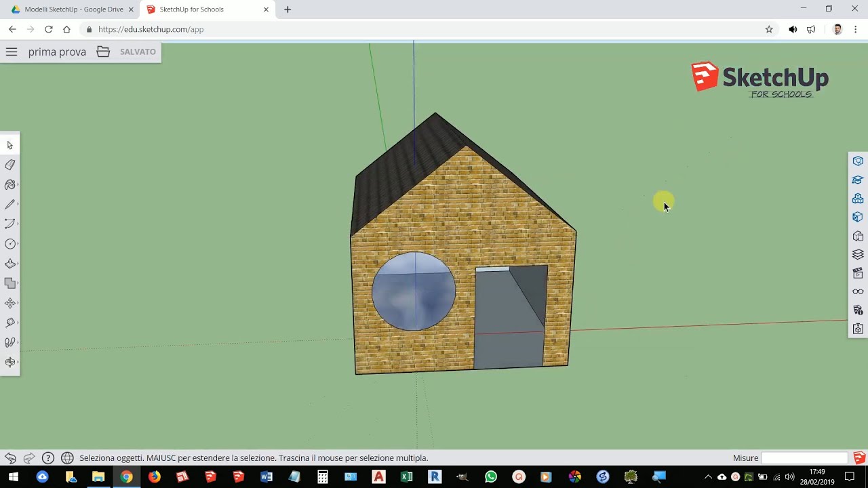868x488 pixels.
Task: Activate the Tape Measure tool
Action: (x=9, y=323)
